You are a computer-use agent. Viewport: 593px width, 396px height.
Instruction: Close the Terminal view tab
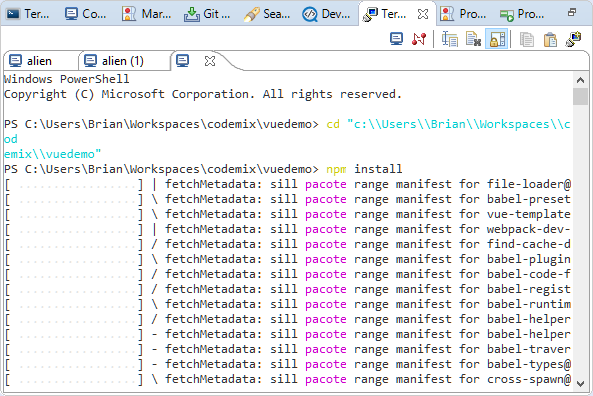click(x=423, y=14)
